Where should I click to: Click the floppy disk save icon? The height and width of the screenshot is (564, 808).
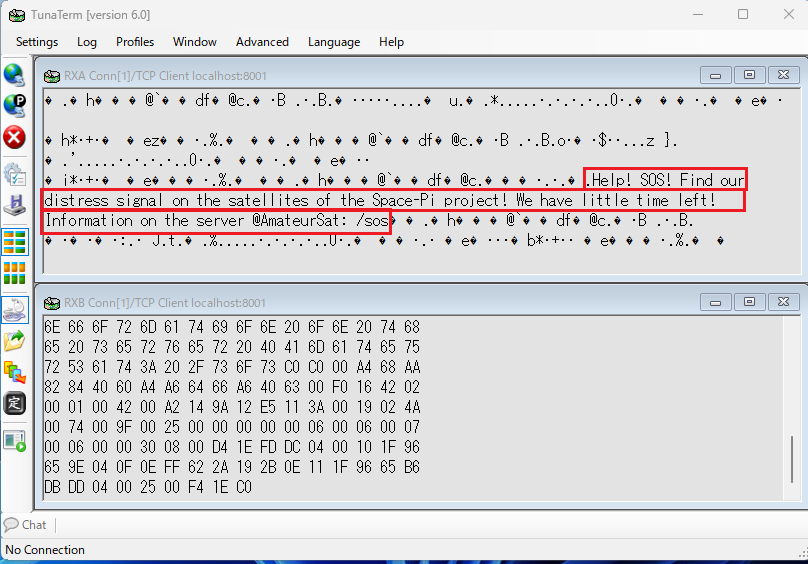tap(14, 205)
